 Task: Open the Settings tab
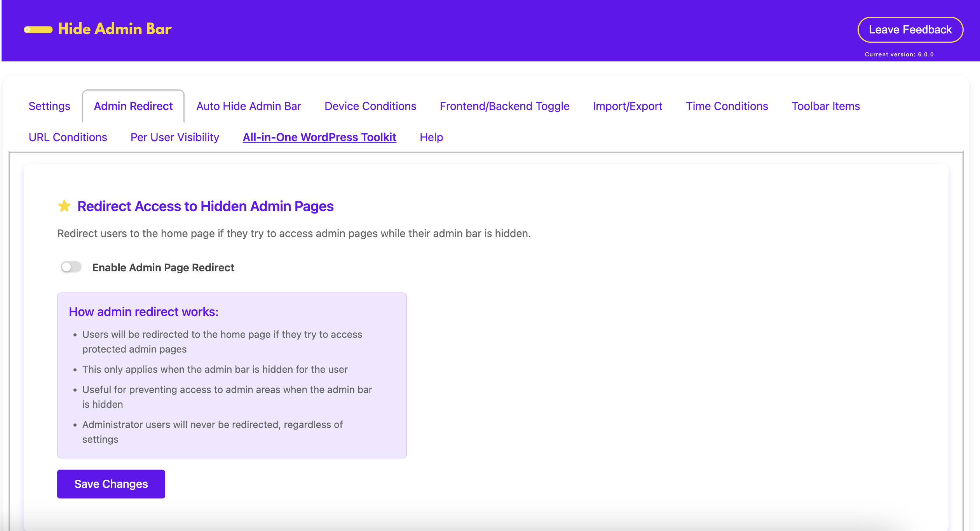[49, 106]
